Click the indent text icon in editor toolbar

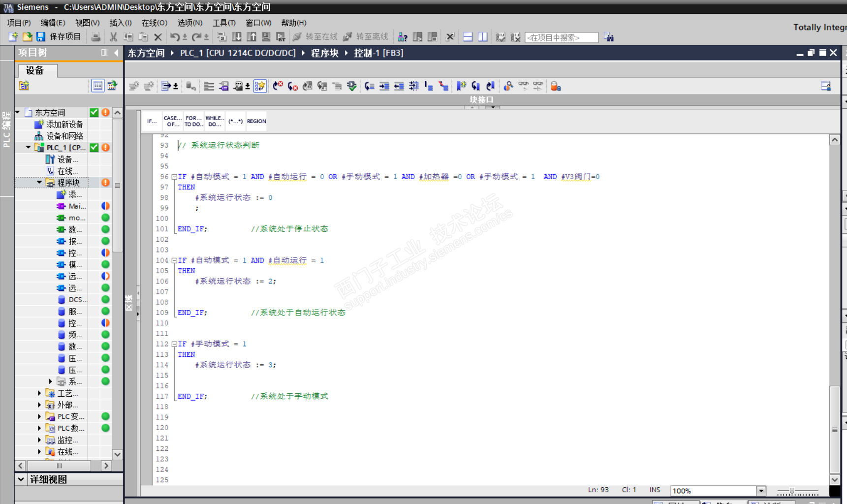pyautogui.click(x=384, y=86)
